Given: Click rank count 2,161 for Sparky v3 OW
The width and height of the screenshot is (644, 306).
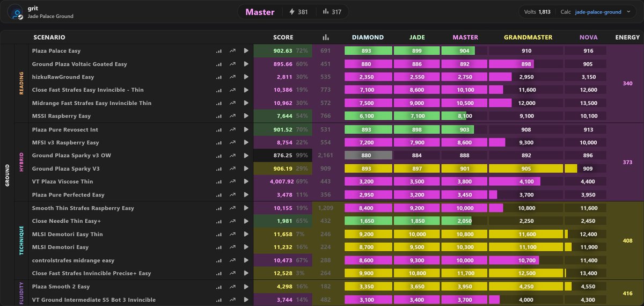Looking at the screenshot, I should point(325,156).
